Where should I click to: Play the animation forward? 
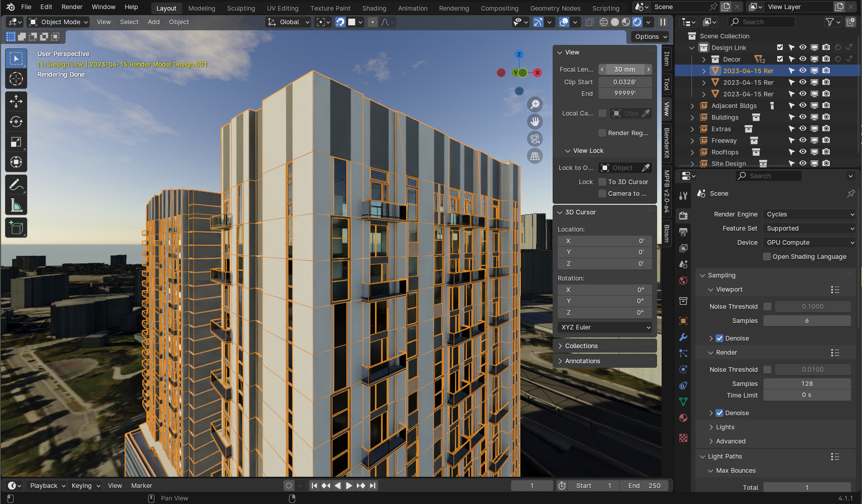349,486
